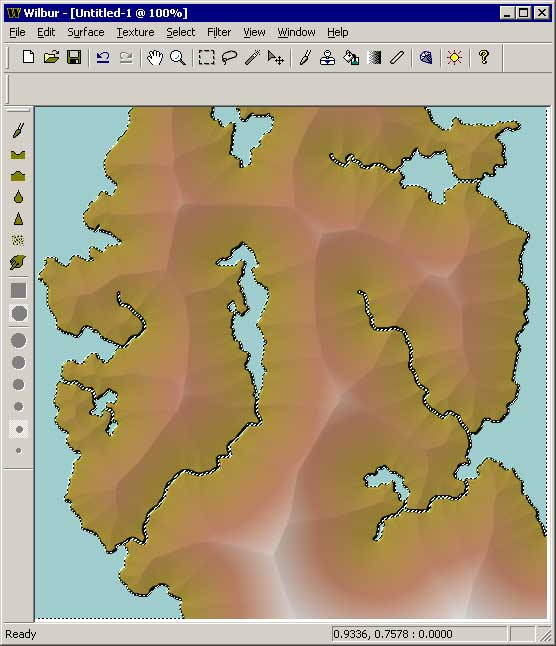This screenshot has height=646, width=556.
Task: Select the rectangular marquee selection tool
Action: [x=206, y=57]
